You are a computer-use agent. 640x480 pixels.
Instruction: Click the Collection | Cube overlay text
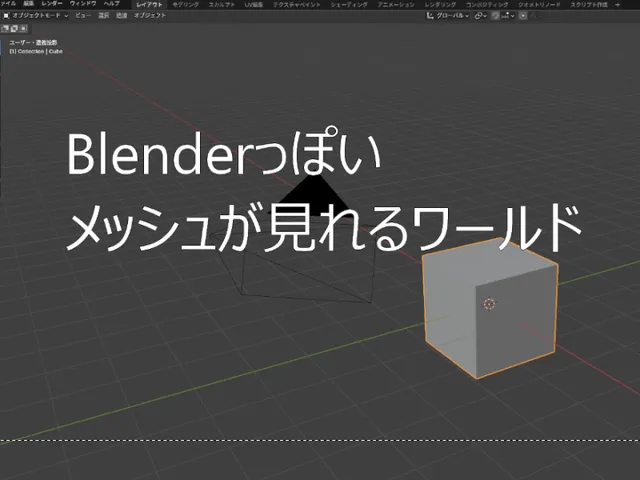(36, 51)
